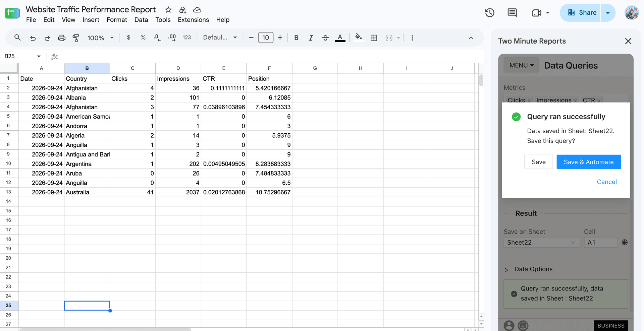Screen dimensions: 644x331
Task: Click the Save button in dialog
Action: (x=538, y=162)
